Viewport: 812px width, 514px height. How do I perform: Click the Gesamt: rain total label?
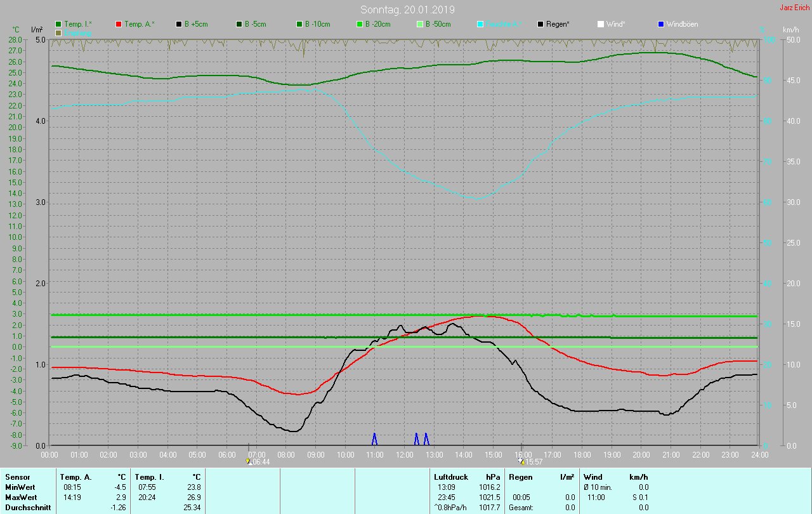click(521, 508)
